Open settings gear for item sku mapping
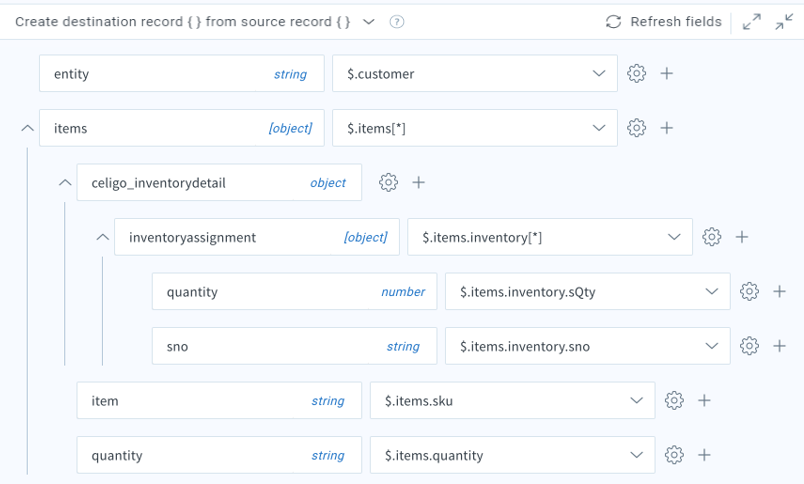This screenshot has width=804, height=484. 674,400
